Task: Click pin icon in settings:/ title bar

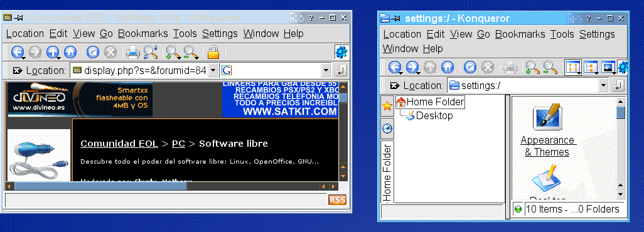Action: click(x=396, y=18)
